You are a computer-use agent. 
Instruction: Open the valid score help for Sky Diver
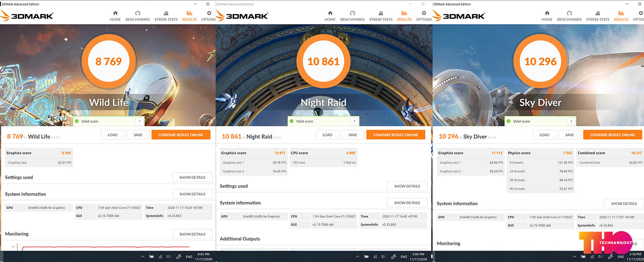(x=571, y=121)
